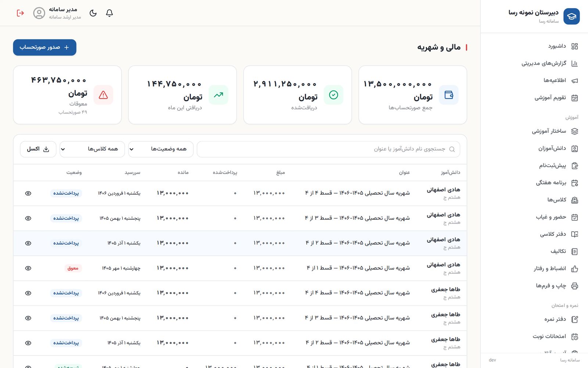
Task: Open برنامه هفتگی in the sidebar
Action: [x=534, y=183]
